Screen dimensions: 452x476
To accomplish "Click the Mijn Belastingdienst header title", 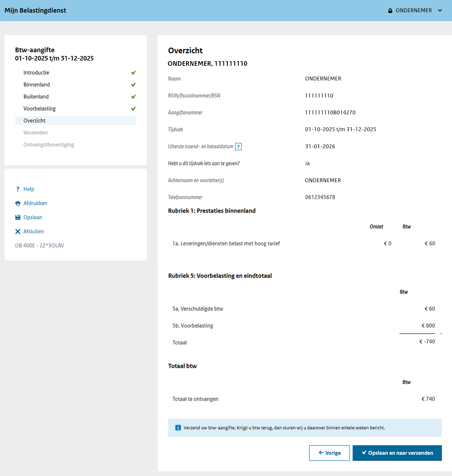I will [x=35, y=10].
